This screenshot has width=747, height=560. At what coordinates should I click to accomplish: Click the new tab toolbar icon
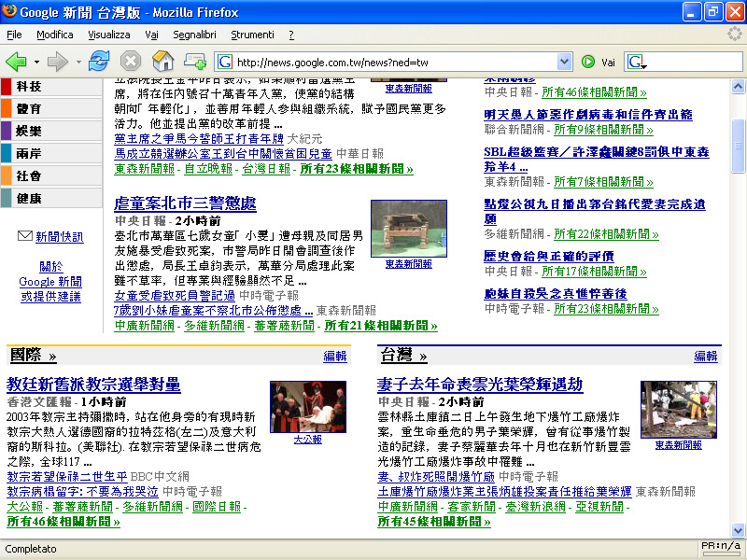pyautogui.click(x=195, y=62)
